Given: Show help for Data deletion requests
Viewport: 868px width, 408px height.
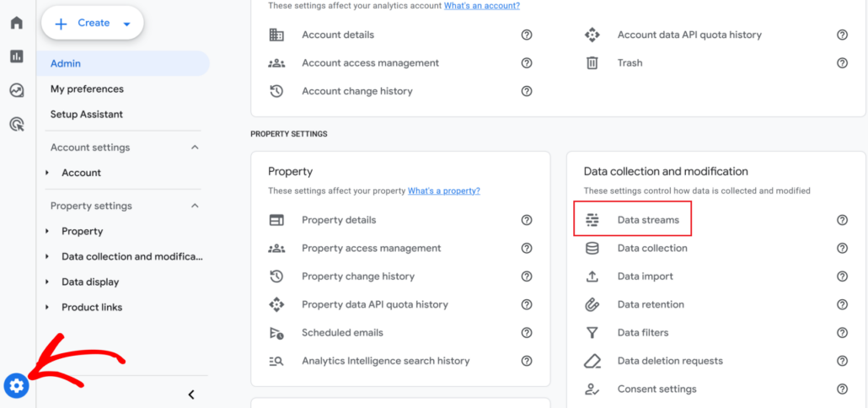Looking at the screenshot, I should (x=842, y=361).
